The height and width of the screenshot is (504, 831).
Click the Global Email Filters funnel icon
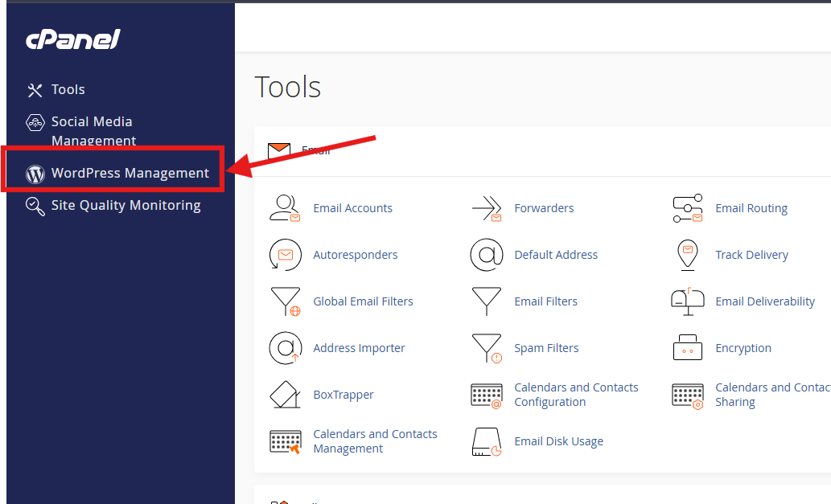click(285, 301)
